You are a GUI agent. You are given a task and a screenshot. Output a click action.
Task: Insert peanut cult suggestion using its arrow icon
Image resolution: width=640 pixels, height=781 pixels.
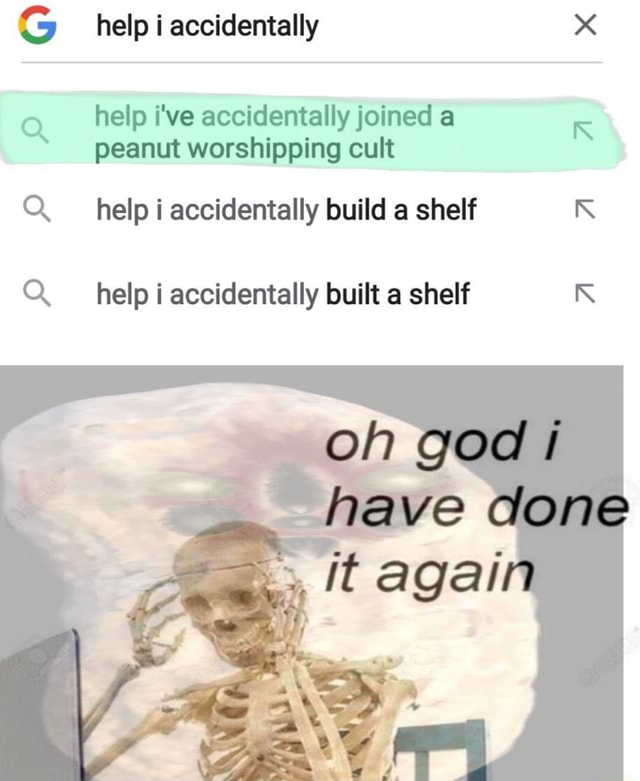[583, 130]
